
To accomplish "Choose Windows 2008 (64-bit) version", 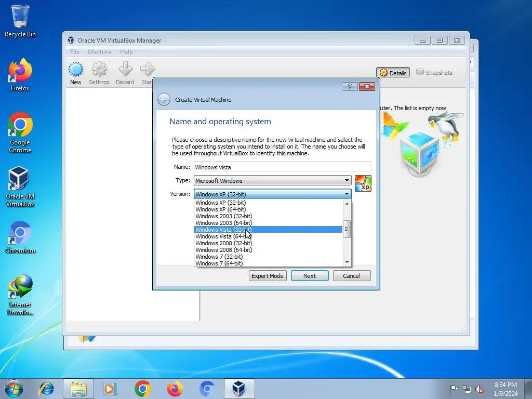I will pos(269,250).
